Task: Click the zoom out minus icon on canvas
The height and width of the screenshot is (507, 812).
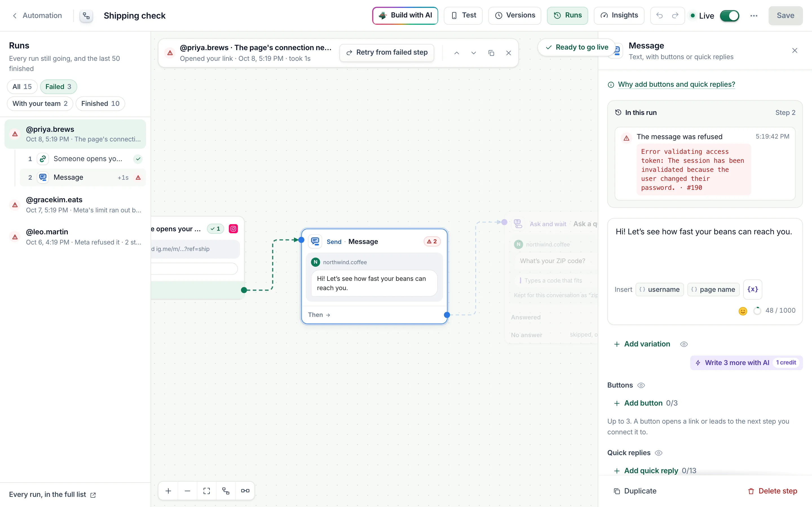Action: pyautogui.click(x=187, y=491)
